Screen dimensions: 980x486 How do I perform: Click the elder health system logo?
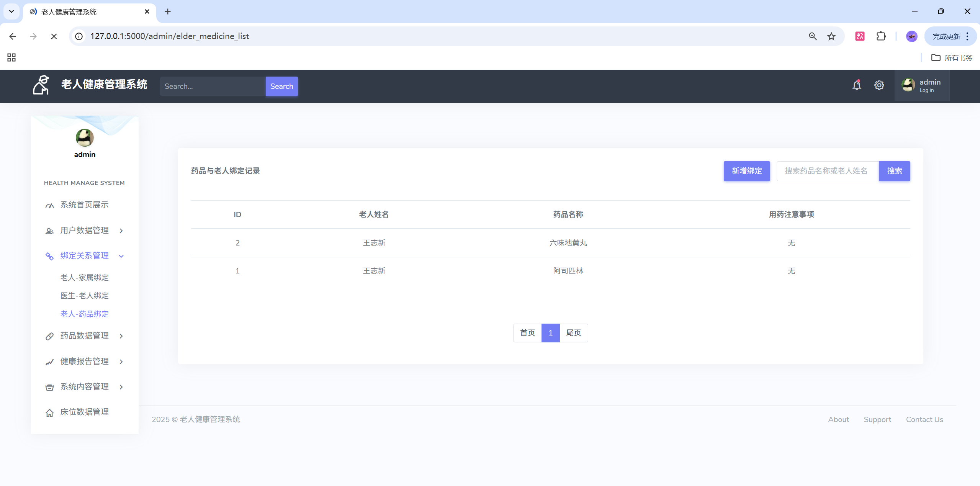coord(41,85)
